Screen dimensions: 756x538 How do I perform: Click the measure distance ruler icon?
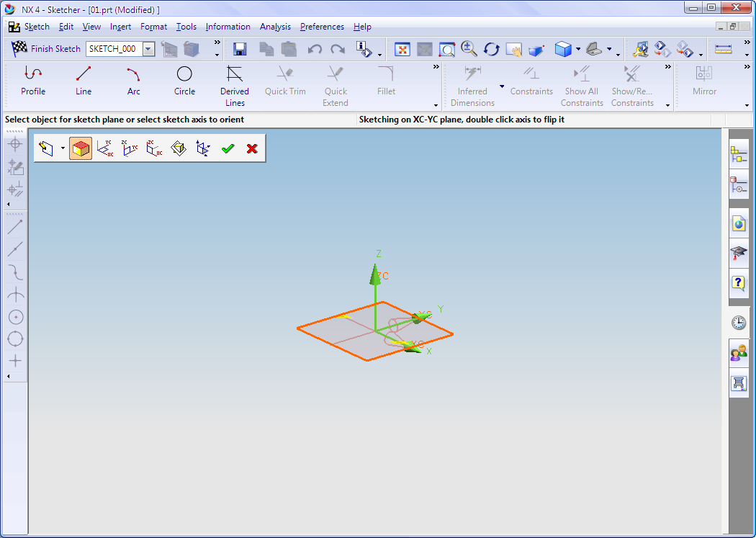(x=723, y=49)
